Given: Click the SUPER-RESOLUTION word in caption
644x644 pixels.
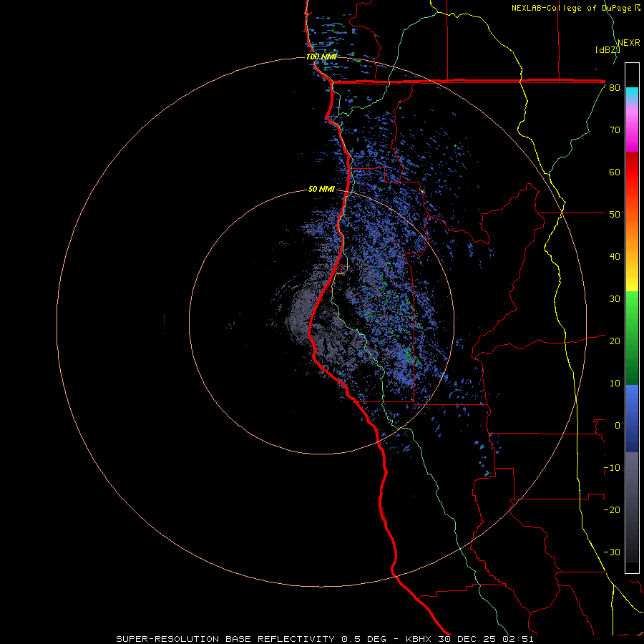Looking at the screenshot, I should (x=167, y=639).
